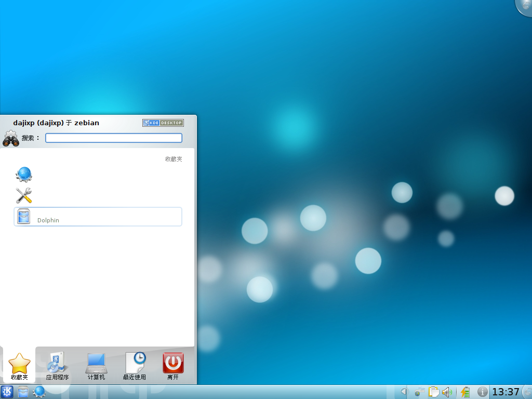Click the KDE Kickoff launcher button in the taskbar
Image resolution: width=532 pixels, height=399 pixels.
tap(7, 392)
